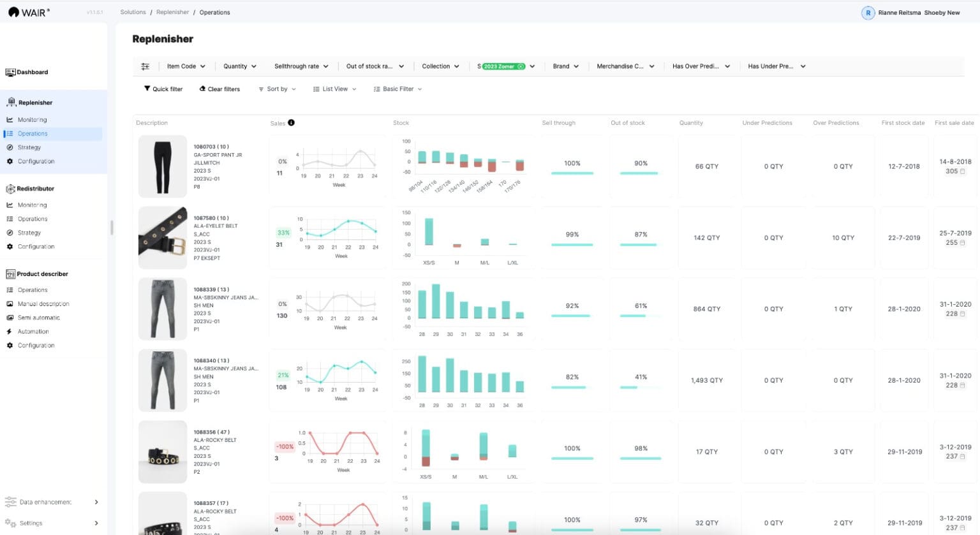The height and width of the screenshot is (535, 980).
Task: Open Replenisher Configuration gear icon
Action: [x=11, y=161]
